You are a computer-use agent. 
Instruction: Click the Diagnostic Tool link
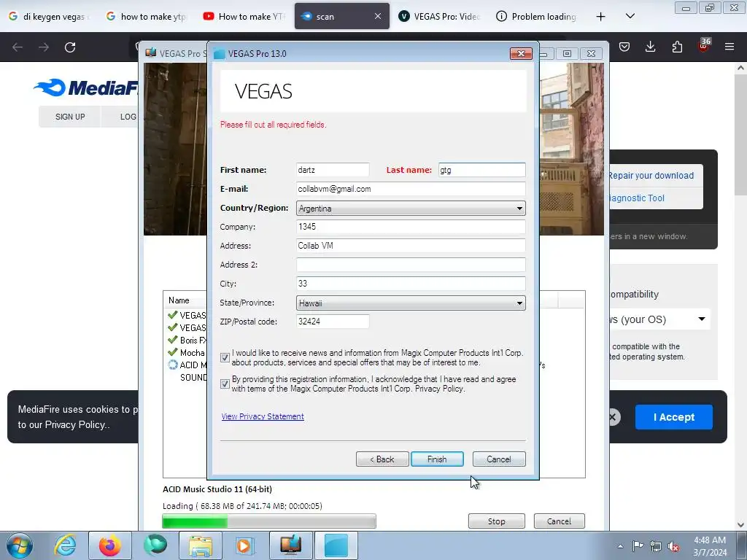[637, 198]
